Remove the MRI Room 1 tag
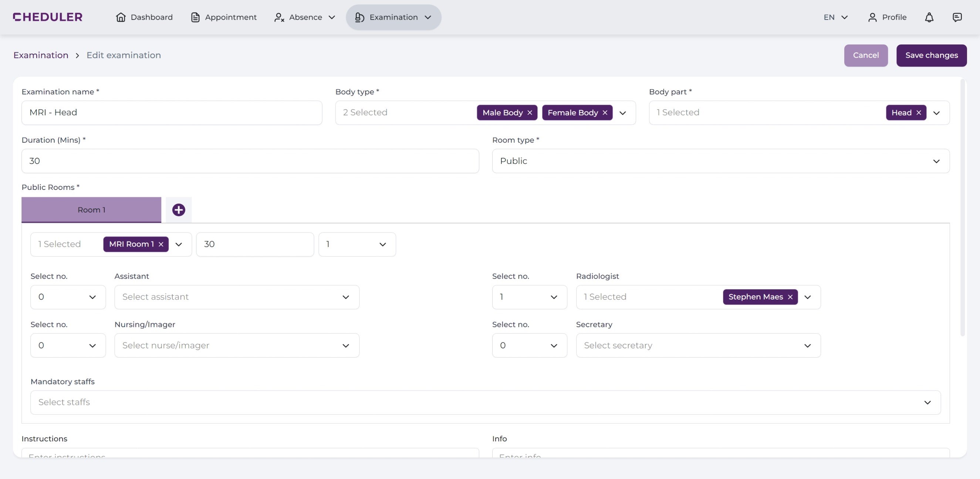Screen dimensions: 980x479 point(161,244)
